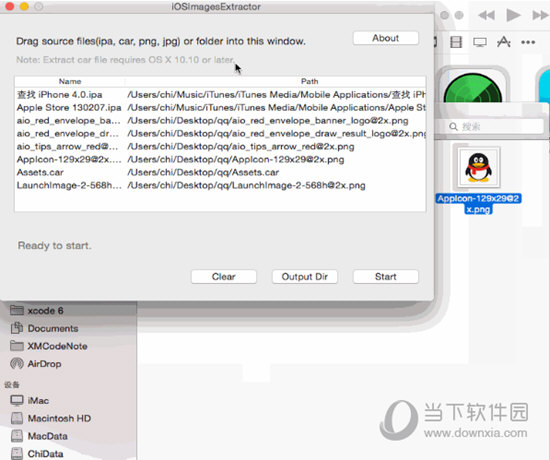The height and width of the screenshot is (460, 550).
Task: Select the AppIcon-129x29@2x.png file label in Finder
Action: [478, 204]
